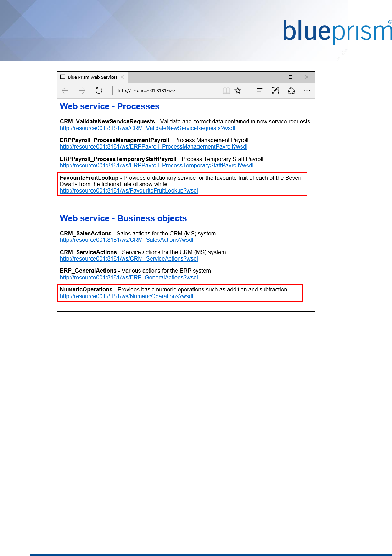Click the bold NumericOperations name

[x=86, y=290]
